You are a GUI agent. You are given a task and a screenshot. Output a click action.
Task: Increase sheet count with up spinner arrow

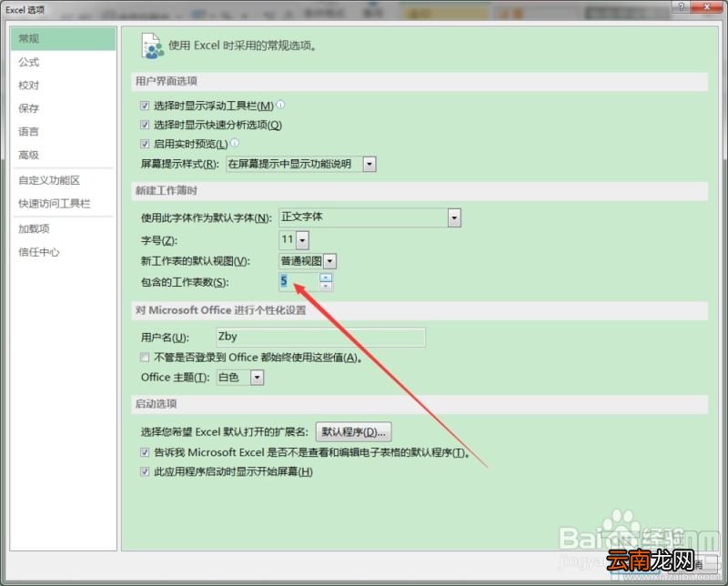pyautogui.click(x=326, y=278)
